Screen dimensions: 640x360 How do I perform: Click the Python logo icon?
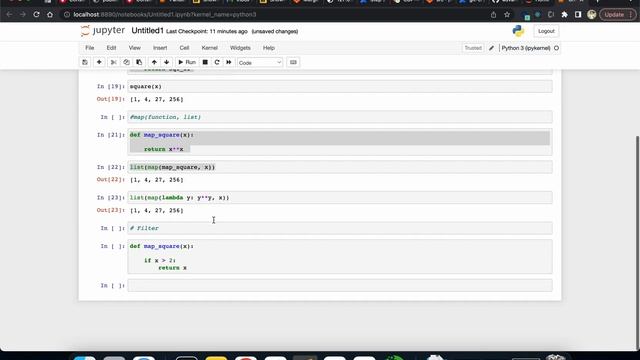pyautogui.click(x=518, y=31)
